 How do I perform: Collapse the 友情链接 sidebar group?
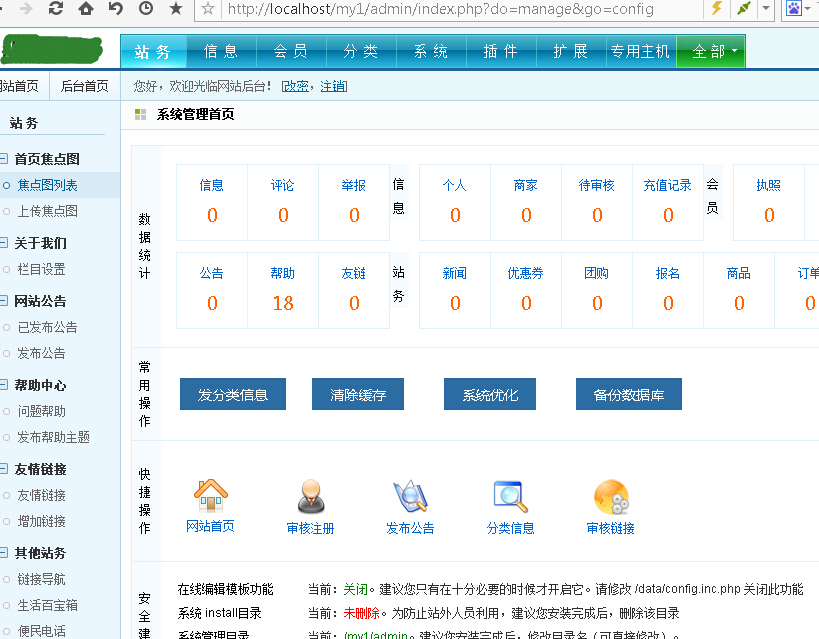click(x=5, y=469)
